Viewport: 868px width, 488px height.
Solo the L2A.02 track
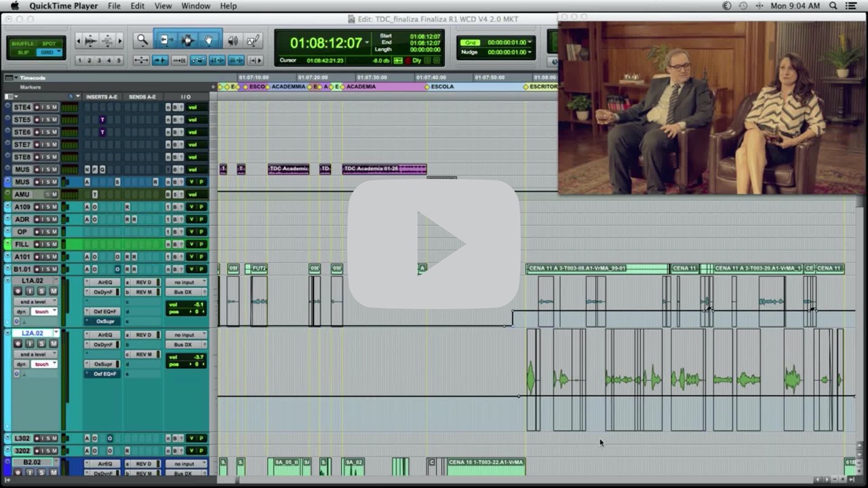click(x=41, y=344)
